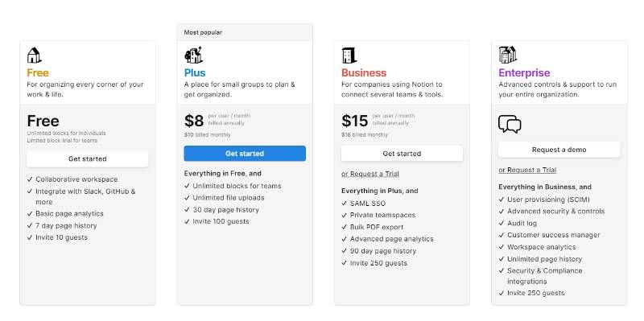644x321 pixels.
Task: Click the small house icon above Free
Action: (x=34, y=55)
